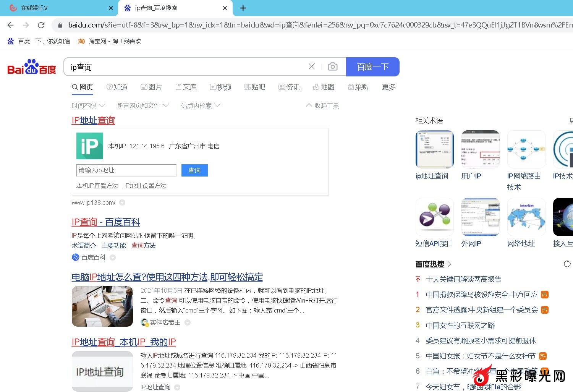
Task: Go back using browser back arrow
Action: (x=10, y=25)
